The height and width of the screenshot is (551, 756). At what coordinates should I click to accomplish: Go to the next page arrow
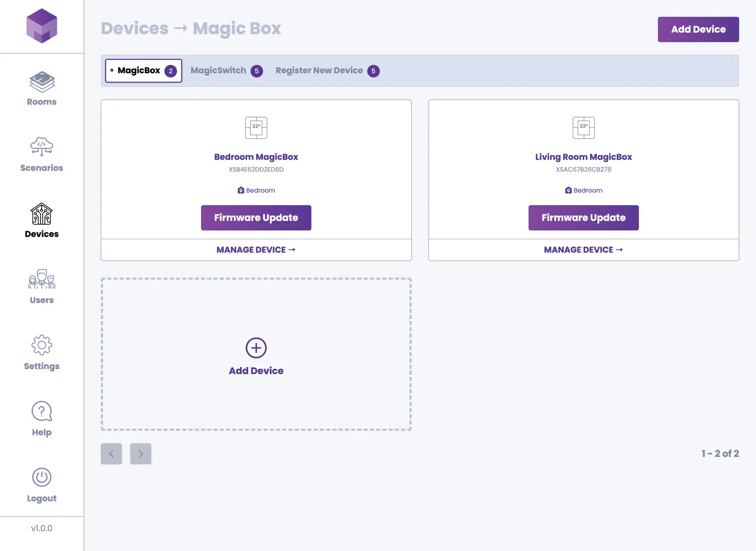coord(141,454)
